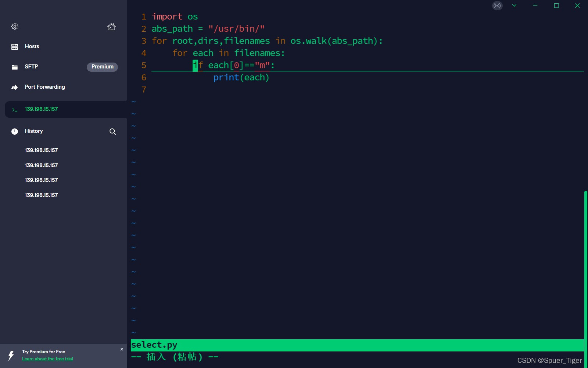Switch to active 139.198.15.157 terminal tab
The height and width of the screenshot is (368, 588).
(66, 109)
